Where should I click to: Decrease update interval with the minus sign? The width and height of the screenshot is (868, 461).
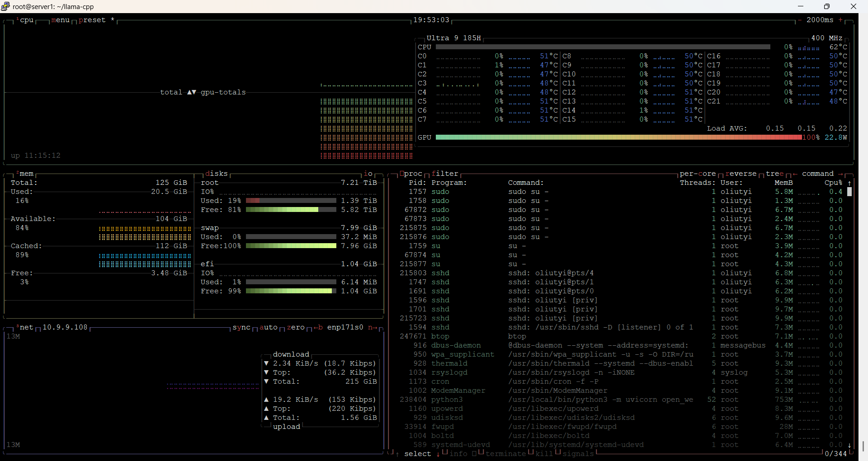click(800, 20)
